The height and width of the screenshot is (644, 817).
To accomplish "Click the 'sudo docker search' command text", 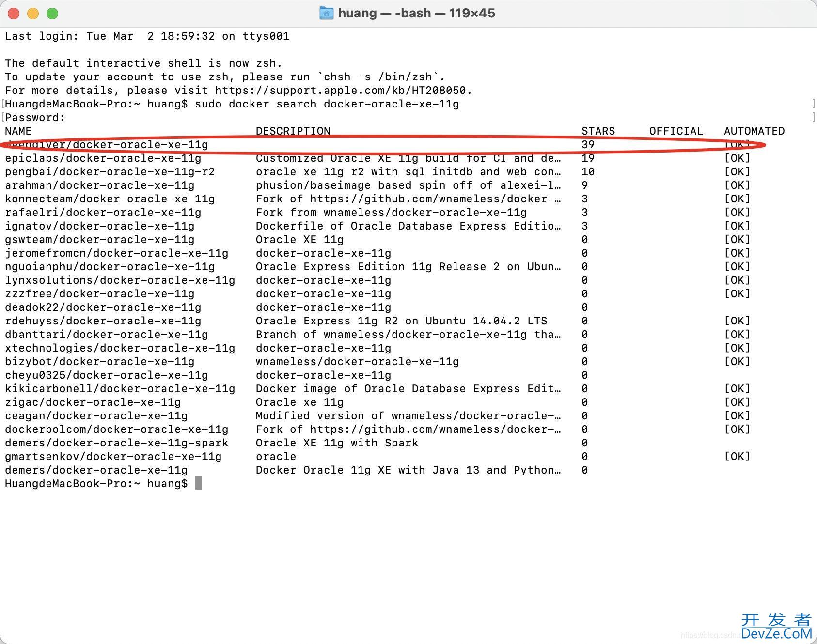I will [256, 104].
